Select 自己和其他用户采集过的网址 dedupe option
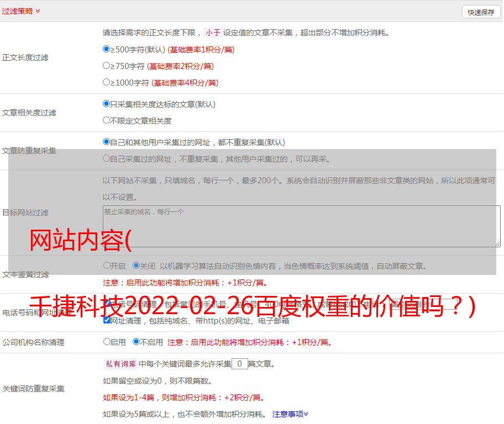 coord(107,142)
